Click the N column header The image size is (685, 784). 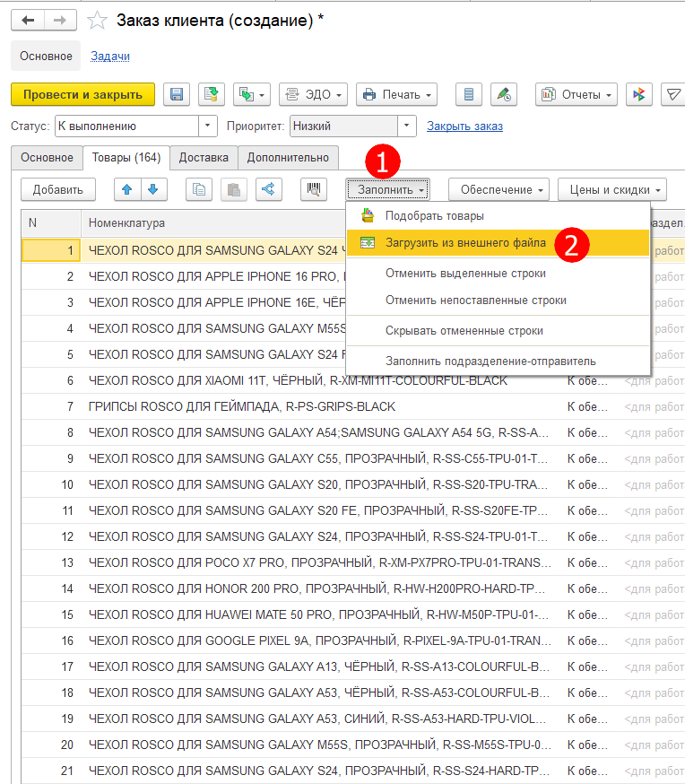[x=51, y=223]
